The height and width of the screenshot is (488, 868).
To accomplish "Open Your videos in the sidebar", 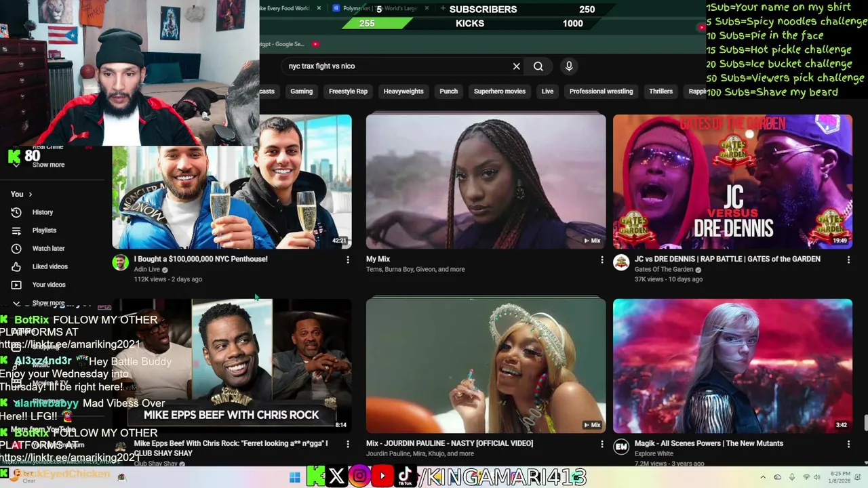I will click(49, 285).
